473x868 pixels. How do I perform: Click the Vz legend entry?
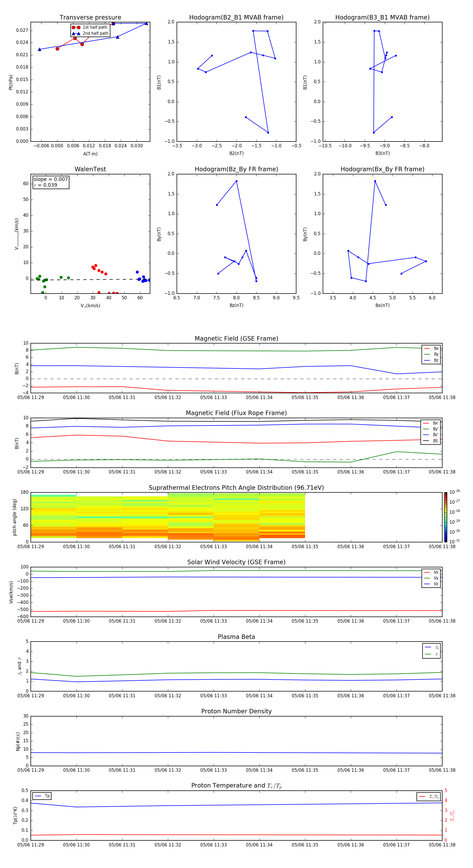coord(431,584)
